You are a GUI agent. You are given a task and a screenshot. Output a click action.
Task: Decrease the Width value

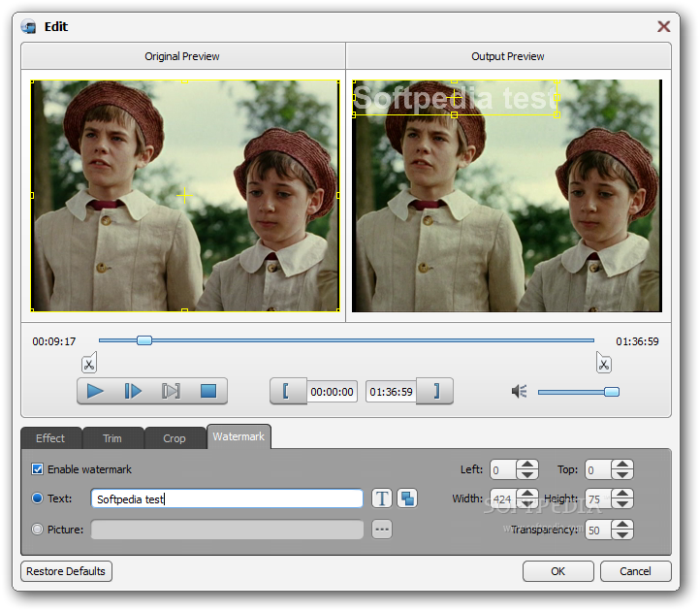click(x=527, y=503)
